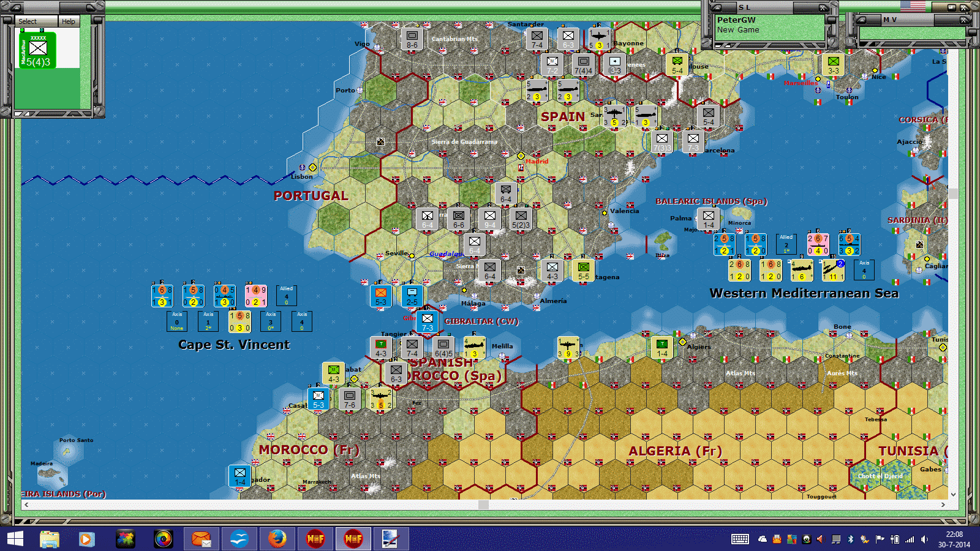
Task: Select the blue 7-3 unit on Gibraltar
Action: (428, 322)
